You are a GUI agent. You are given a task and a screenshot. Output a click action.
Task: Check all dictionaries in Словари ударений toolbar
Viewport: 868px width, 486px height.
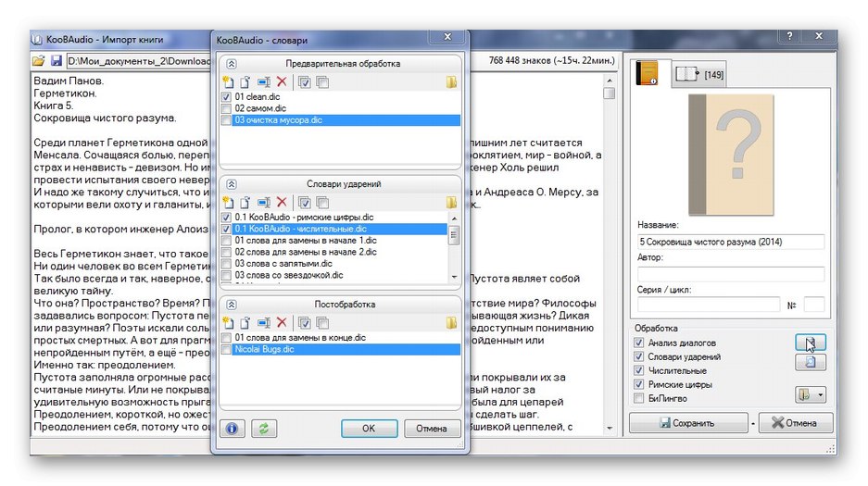click(x=305, y=203)
